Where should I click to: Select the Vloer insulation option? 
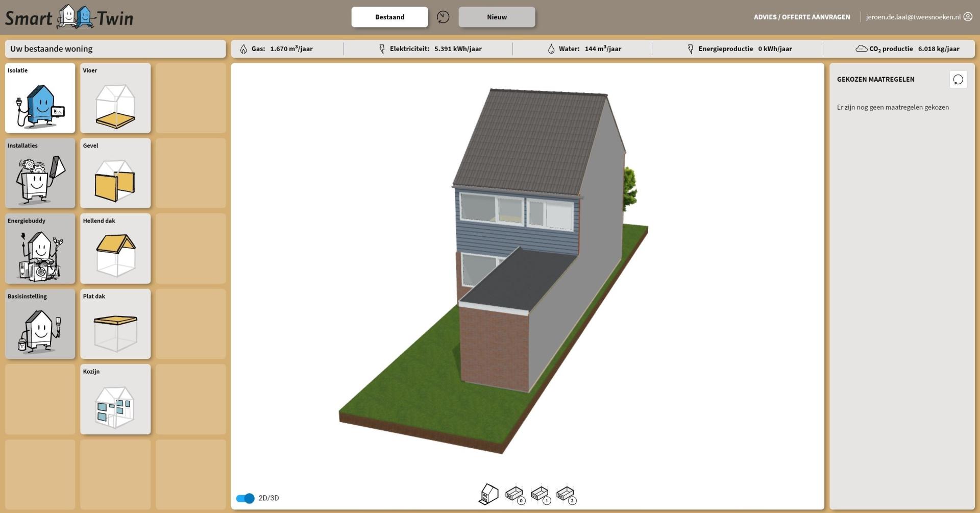coord(115,98)
